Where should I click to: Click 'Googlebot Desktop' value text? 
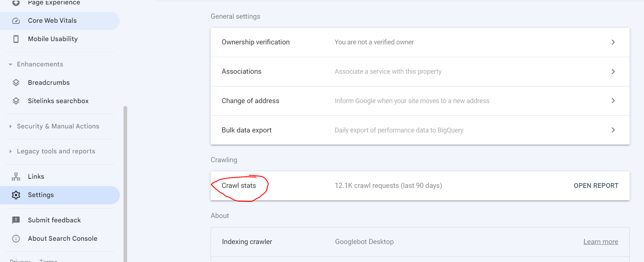point(364,242)
